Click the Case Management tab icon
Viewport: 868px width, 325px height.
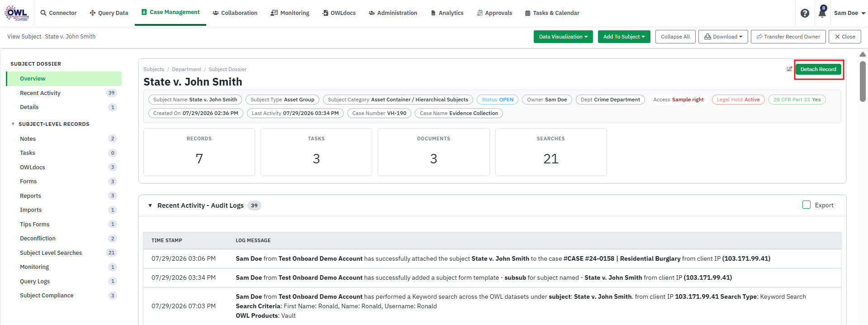click(144, 12)
